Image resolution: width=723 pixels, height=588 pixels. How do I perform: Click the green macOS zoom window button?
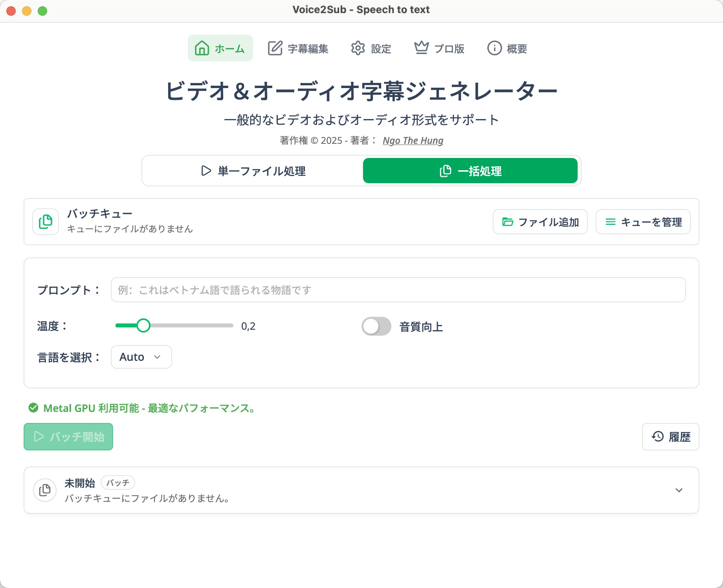click(x=42, y=11)
